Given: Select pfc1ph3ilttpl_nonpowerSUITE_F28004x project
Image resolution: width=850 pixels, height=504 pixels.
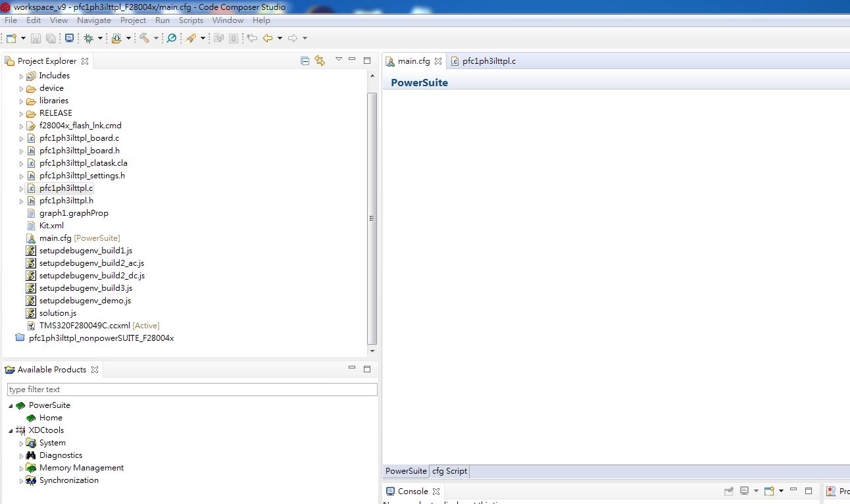Looking at the screenshot, I should point(101,338).
